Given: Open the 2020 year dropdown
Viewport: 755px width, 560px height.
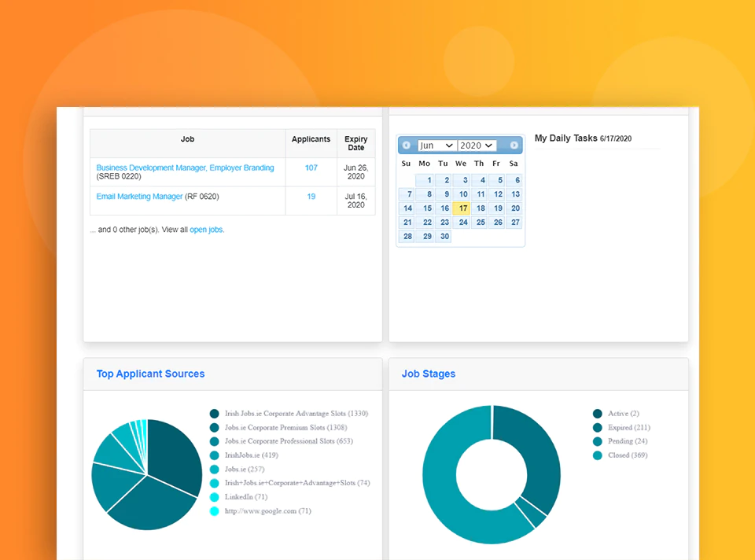Looking at the screenshot, I should point(477,146).
